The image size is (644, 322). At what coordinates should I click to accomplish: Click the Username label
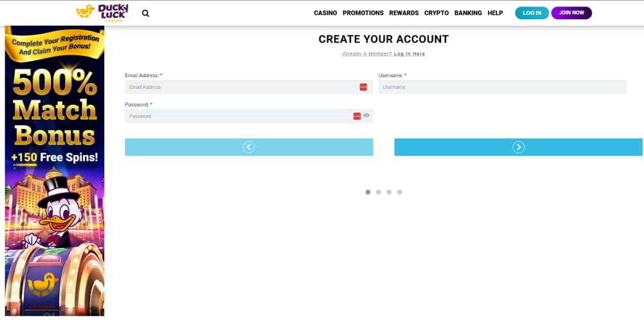point(392,75)
